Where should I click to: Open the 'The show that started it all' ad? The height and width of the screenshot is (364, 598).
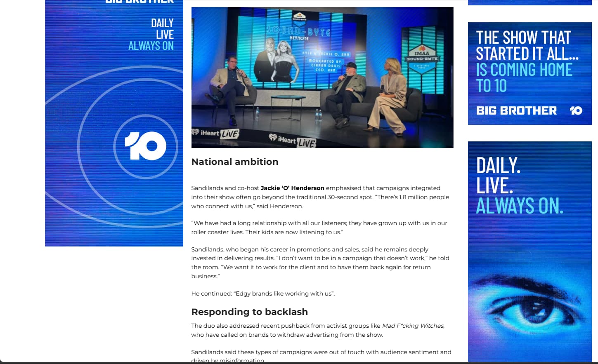pos(530,73)
